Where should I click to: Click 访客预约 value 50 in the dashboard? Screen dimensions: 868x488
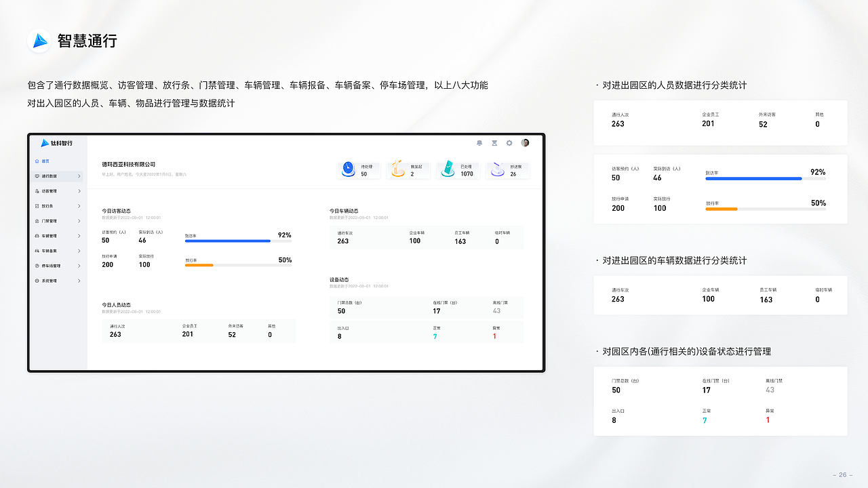(x=106, y=241)
